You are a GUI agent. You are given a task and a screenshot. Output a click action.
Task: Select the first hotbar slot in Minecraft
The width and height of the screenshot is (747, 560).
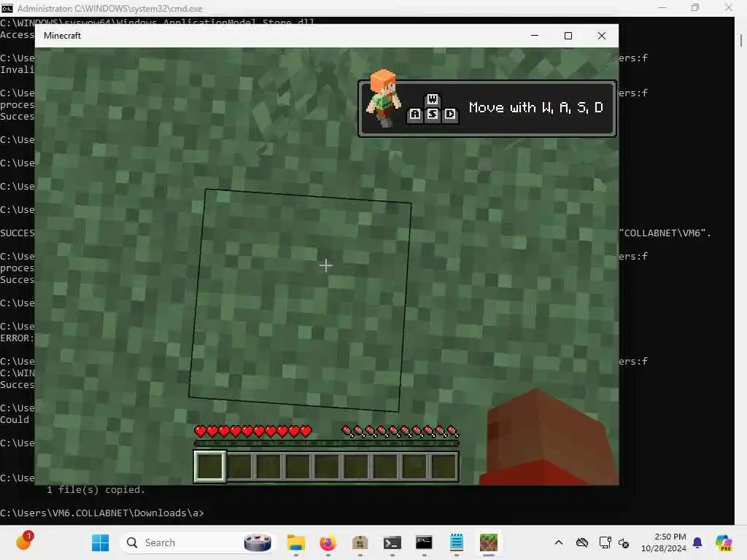209,466
